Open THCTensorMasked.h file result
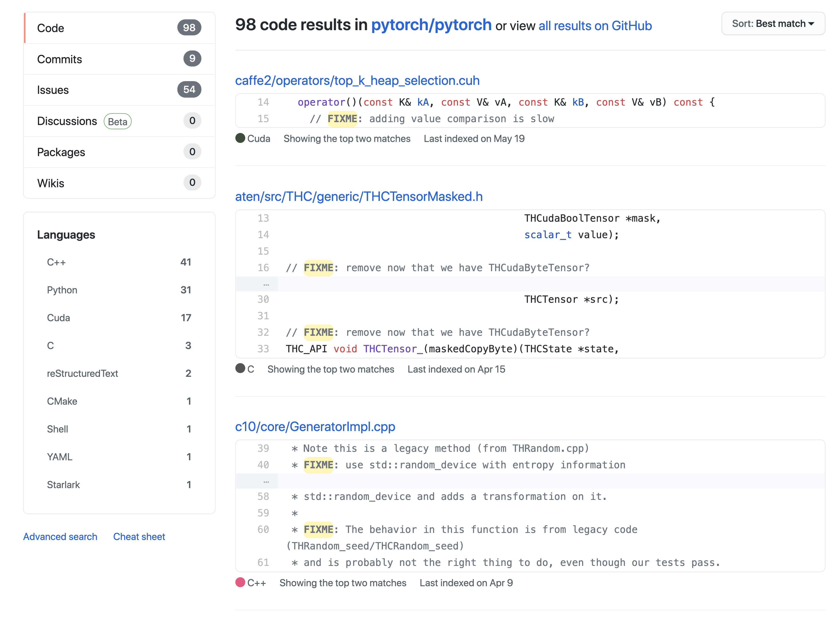 pyautogui.click(x=359, y=196)
